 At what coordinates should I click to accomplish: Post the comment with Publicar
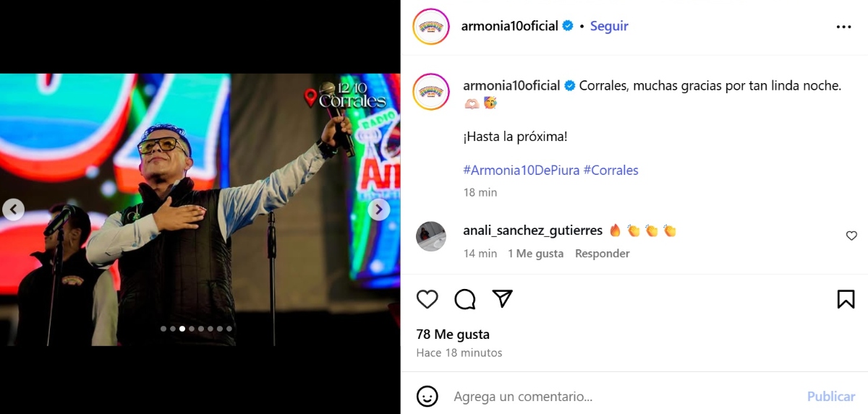click(831, 397)
